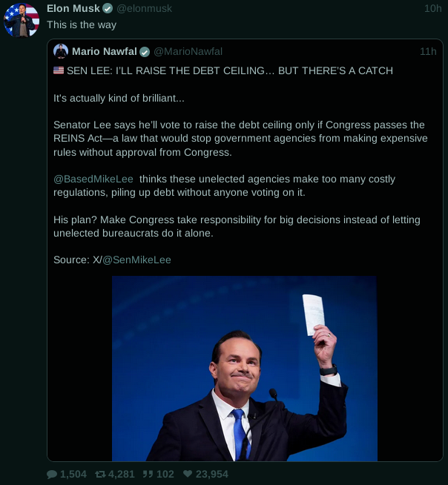Open the Elon Musk display name
This screenshot has height=485, width=448.
point(73,9)
